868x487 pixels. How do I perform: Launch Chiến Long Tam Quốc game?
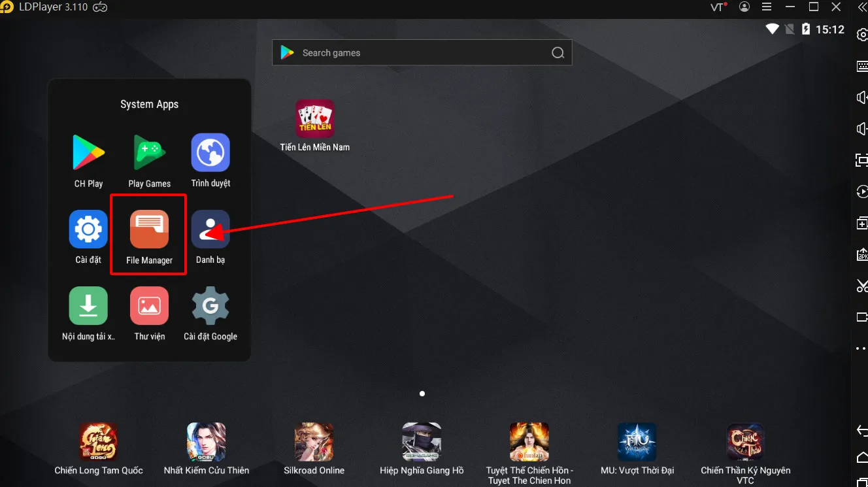point(99,442)
